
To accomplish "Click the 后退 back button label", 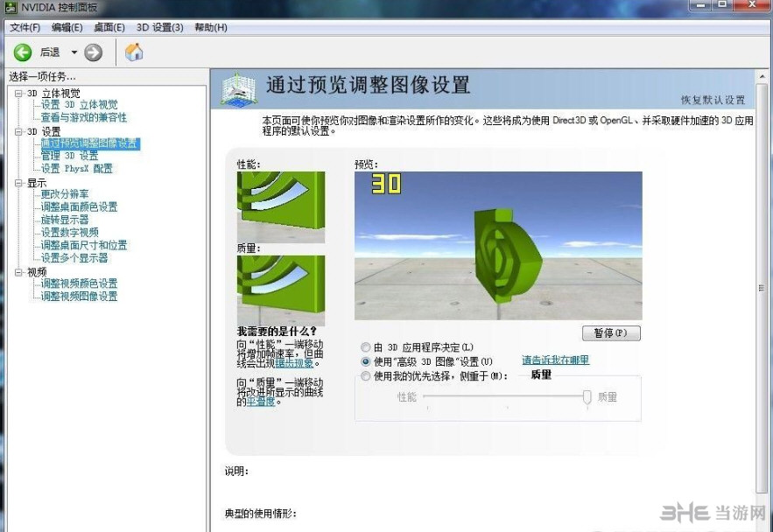I will (x=50, y=52).
